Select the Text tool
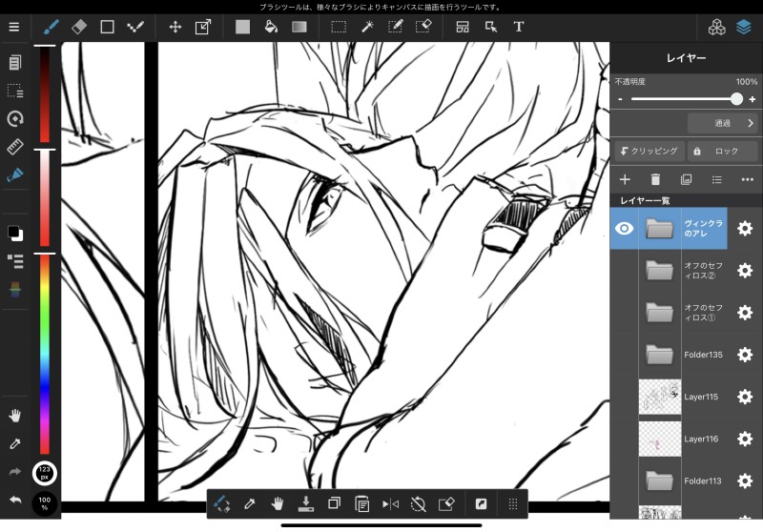 pos(519,27)
